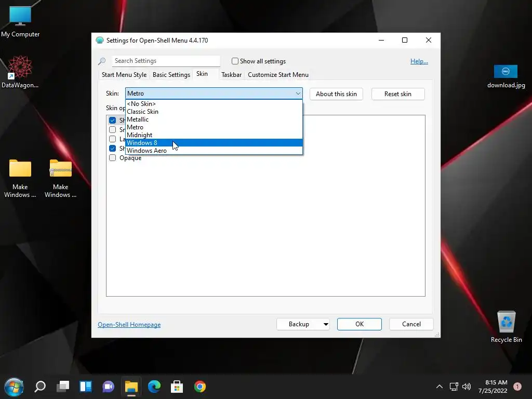This screenshot has width=532, height=399.
Task: Show hidden tray icons chevron
Action: (x=439, y=387)
